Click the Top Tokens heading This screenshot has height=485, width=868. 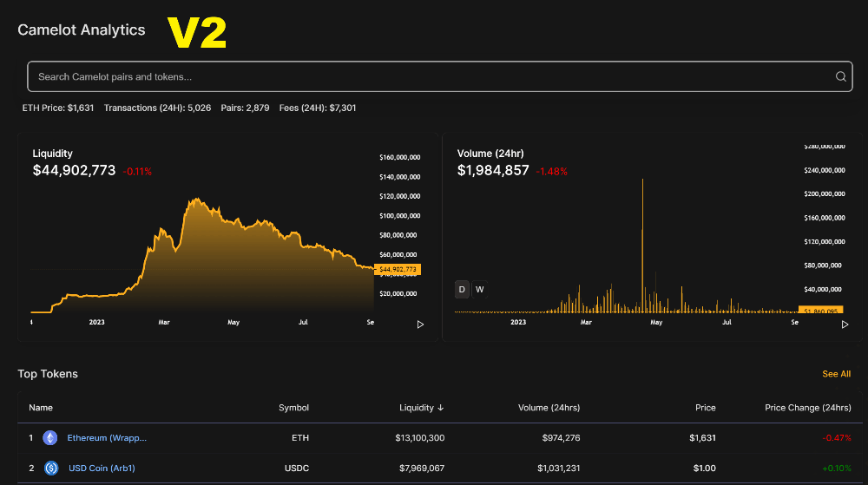point(48,375)
